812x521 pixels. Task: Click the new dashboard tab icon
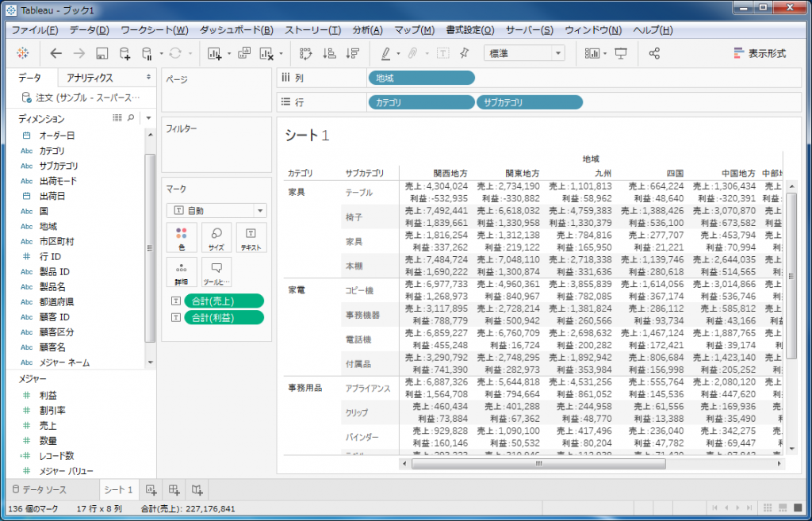click(x=174, y=489)
